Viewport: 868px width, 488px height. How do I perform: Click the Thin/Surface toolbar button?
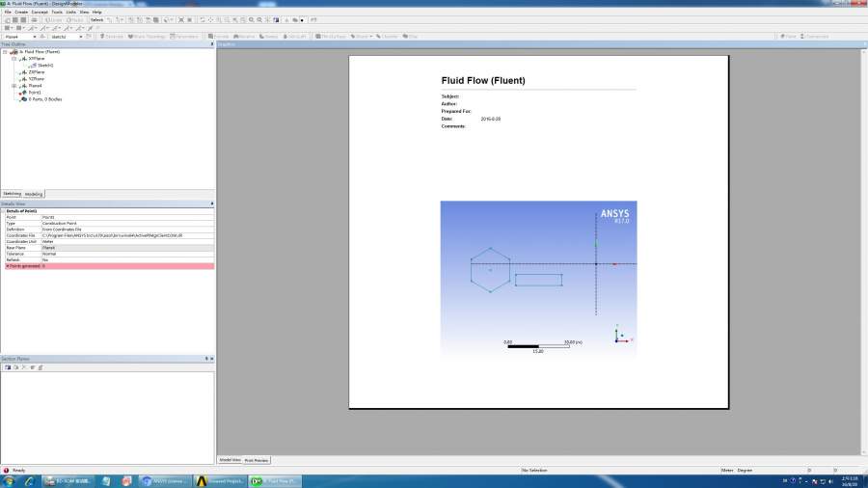331,37
